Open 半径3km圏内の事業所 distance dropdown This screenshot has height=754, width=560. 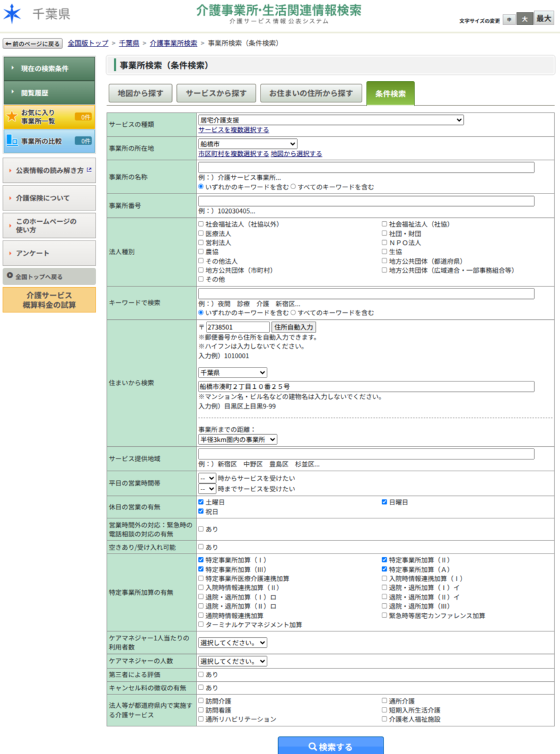click(237, 439)
